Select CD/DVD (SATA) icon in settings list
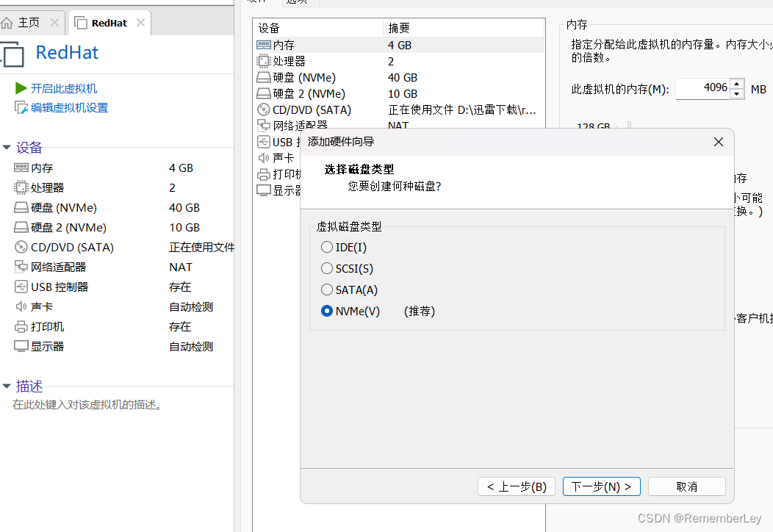 (264, 109)
